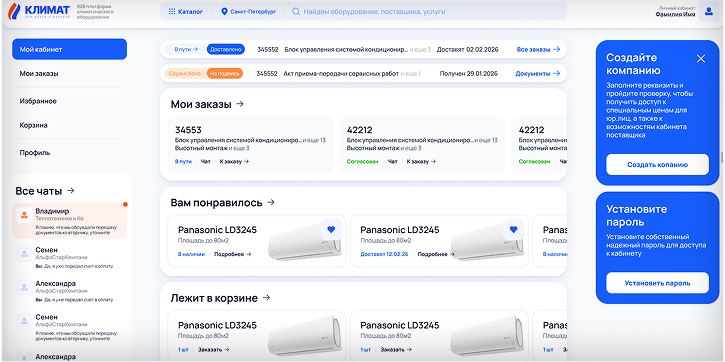Click Создать компанию button
725x362 pixels.
657,165
